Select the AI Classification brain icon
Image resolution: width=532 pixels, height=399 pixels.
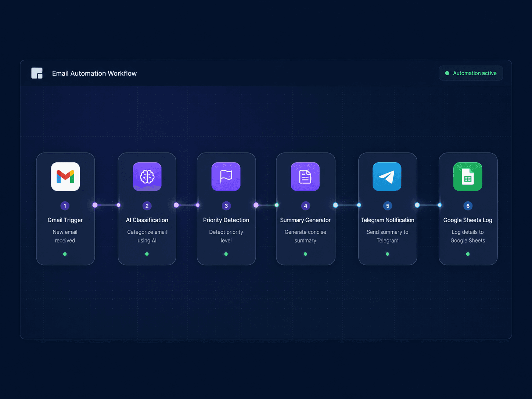pos(147,177)
